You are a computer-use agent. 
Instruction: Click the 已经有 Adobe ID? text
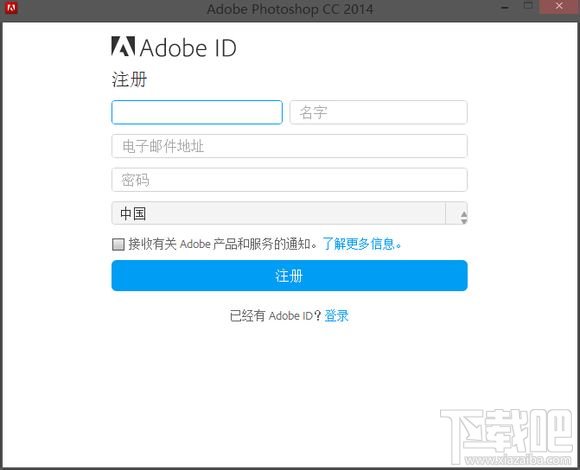click(276, 315)
